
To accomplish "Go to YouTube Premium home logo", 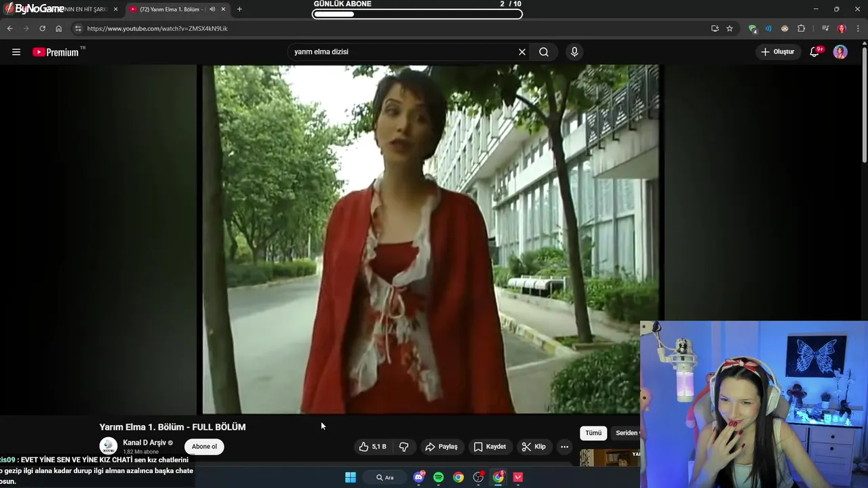I will pos(56,52).
